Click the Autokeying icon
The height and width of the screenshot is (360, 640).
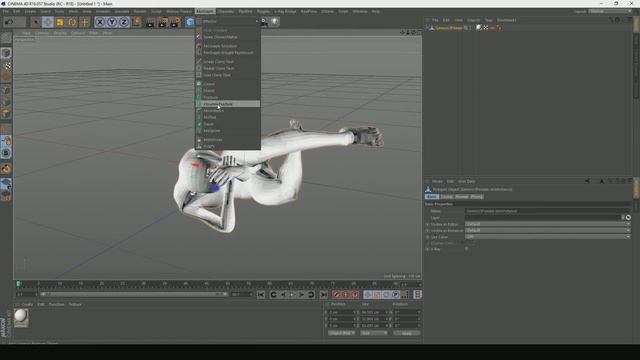point(346,295)
